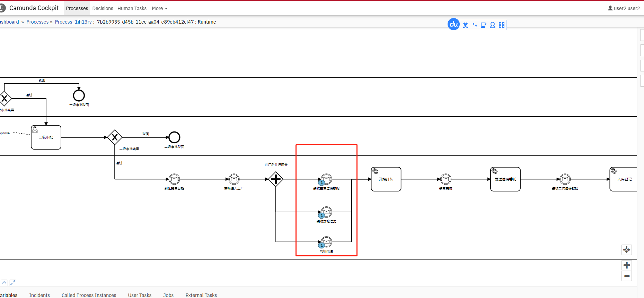This screenshot has height=298, width=644.
Task: Select the 车辆进入工厂 message event
Action: (x=234, y=179)
